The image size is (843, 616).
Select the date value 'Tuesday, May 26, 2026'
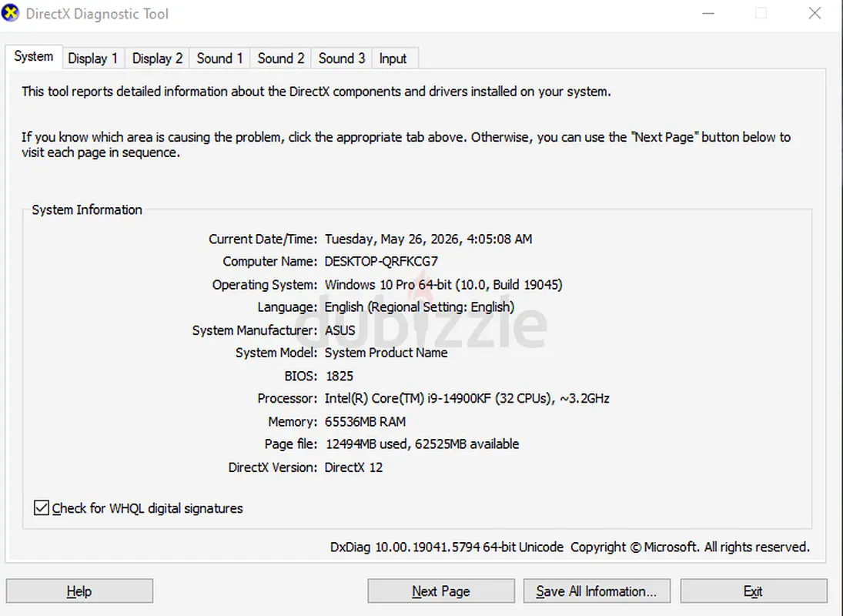click(392, 239)
